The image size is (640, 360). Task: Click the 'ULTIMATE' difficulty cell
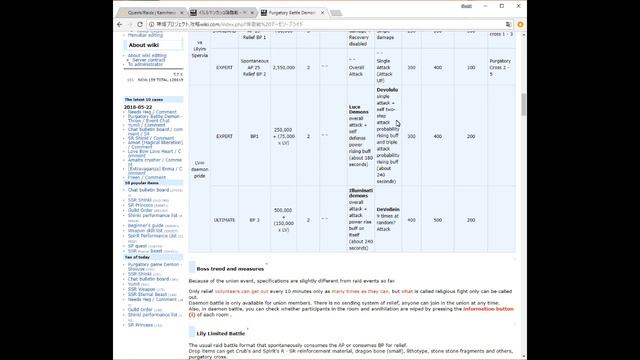pyautogui.click(x=224, y=220)
